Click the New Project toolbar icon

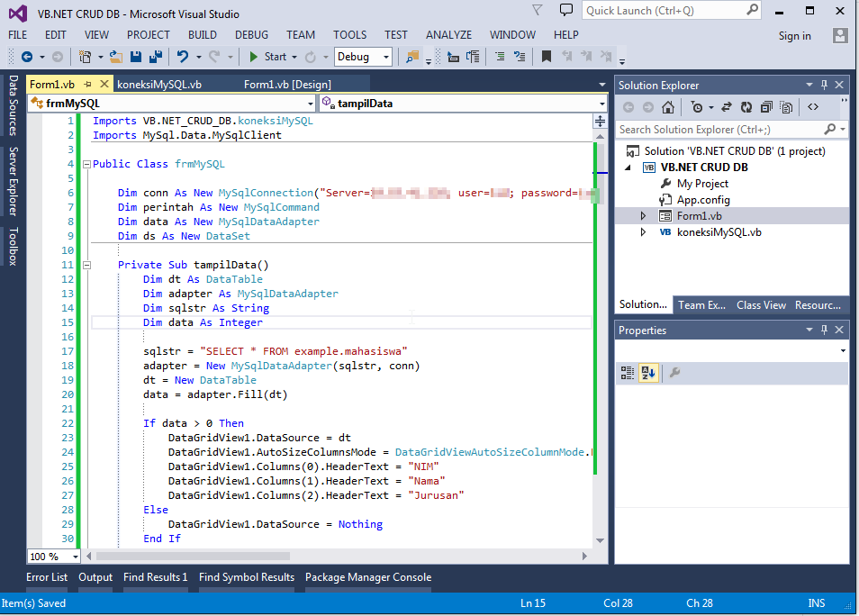(x=85, y=57)
